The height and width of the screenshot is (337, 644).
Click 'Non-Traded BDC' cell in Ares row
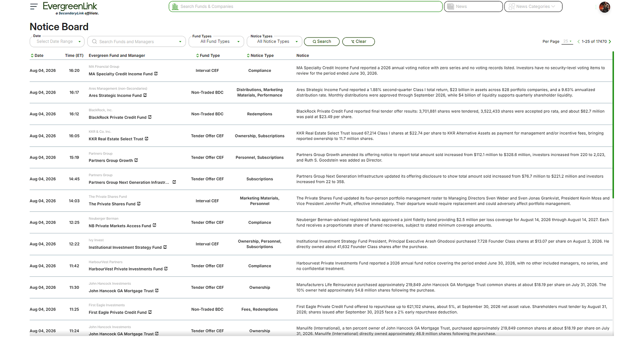pos(207,92)
